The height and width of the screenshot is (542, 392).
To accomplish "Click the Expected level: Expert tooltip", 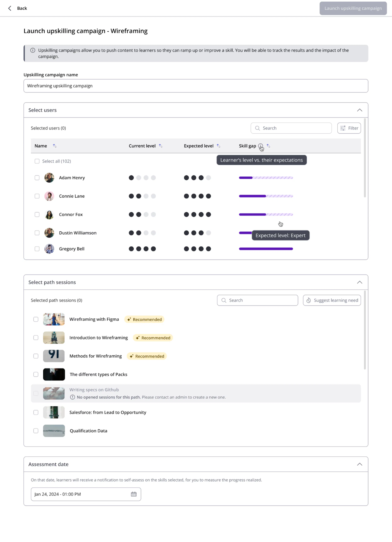I will (x=281, y=235).
